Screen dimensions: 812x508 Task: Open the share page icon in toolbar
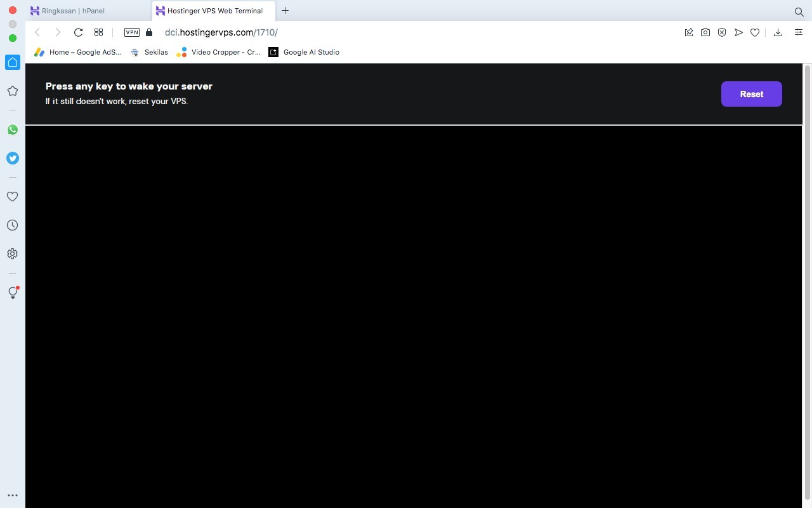[688, 32]
